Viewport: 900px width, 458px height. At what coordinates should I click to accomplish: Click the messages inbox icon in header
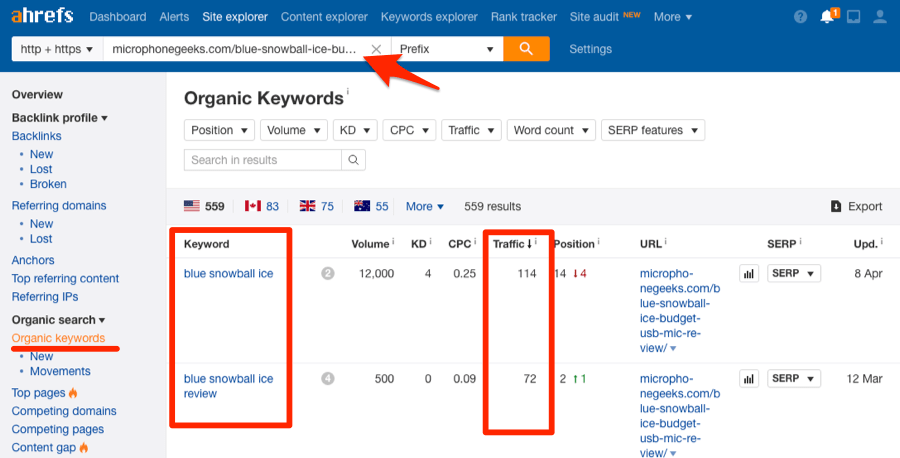coord(854,17)
